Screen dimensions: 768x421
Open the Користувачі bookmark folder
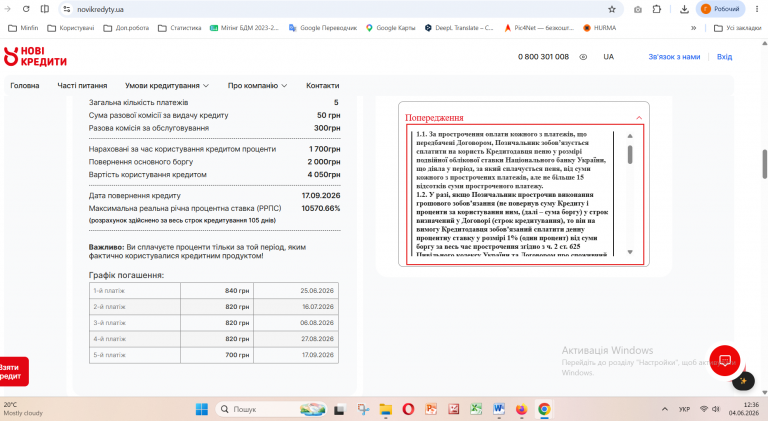[71, 28]
